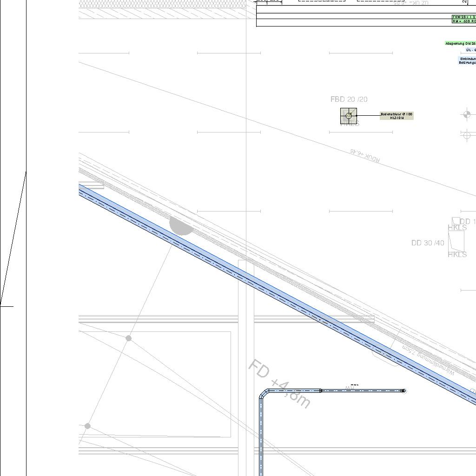The width and height of the screenshot is (476, 476).
Task: Select the FBD 20/20 text label
Action: pyautogui.click(x=349, y=99)
